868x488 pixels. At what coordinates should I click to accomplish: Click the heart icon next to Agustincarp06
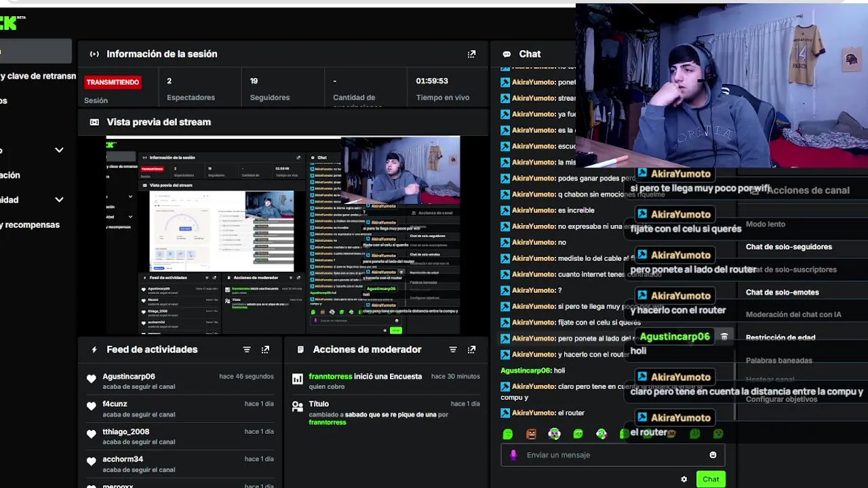(x=92, y=379)
